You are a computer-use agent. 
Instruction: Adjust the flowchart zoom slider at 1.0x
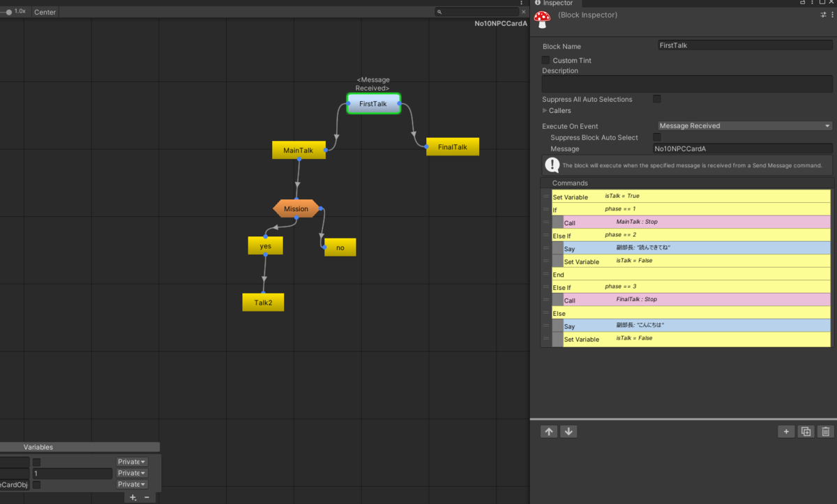pyautogui.click(x=9, y=12)
